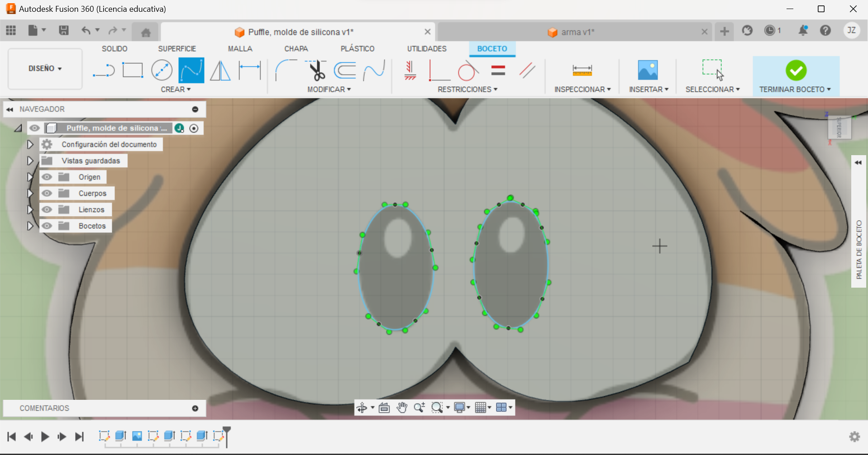The image size is (868, 455).
Task: Open a new design tab with plus button
Action: tap(724, 31)
